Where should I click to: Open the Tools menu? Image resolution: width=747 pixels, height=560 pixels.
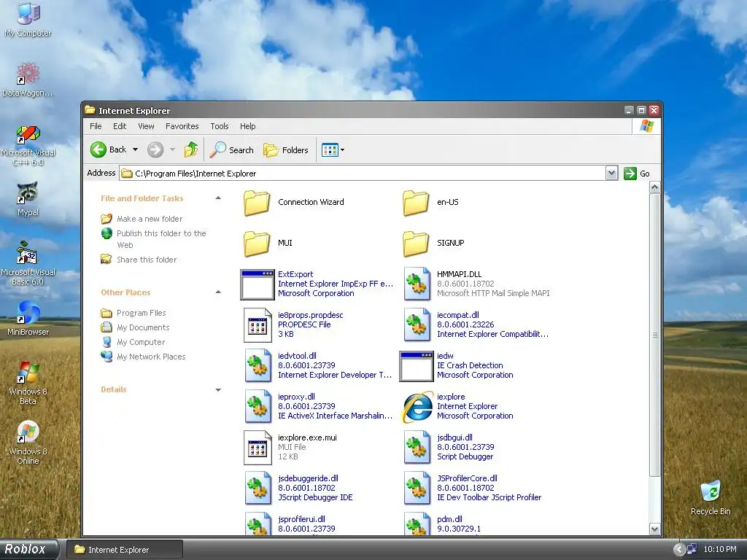(x=220, y=126)
